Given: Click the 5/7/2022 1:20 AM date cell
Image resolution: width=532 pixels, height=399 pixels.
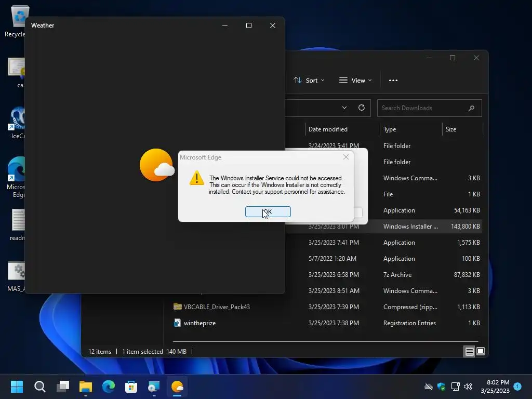Looking at the screenshot, I should point(332,259).
